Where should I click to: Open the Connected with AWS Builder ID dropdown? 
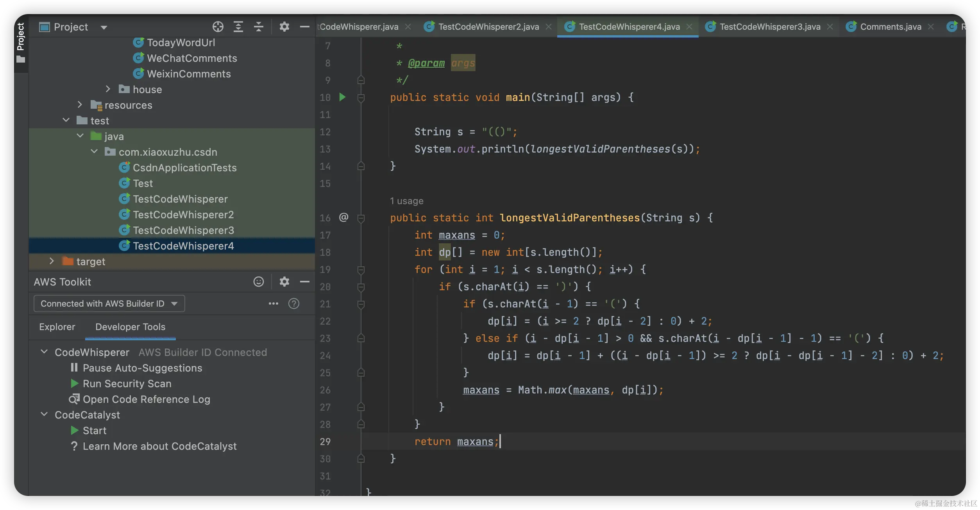tap(109, 303)
